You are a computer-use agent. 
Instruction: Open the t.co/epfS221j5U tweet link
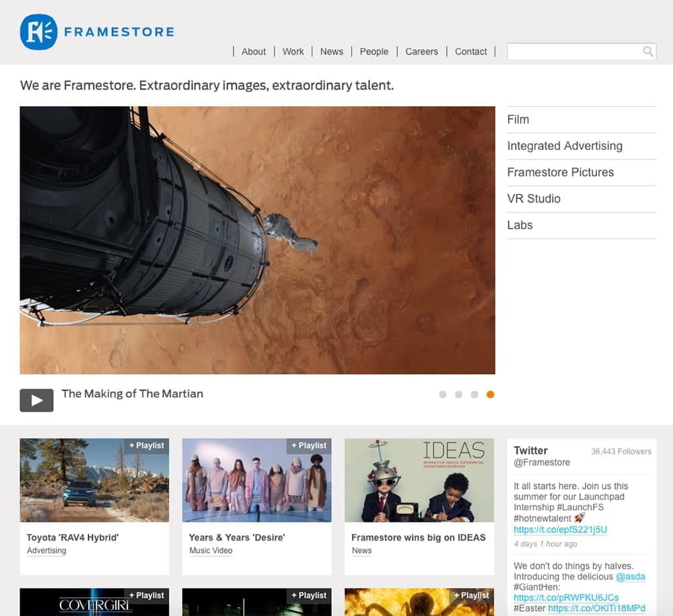tap(560, 530)
